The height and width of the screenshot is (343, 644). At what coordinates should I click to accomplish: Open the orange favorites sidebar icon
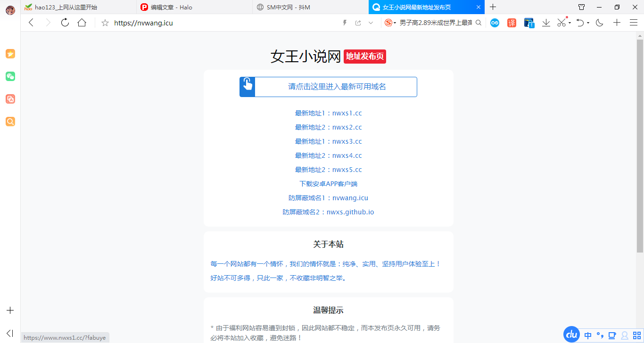coord(10,54)
